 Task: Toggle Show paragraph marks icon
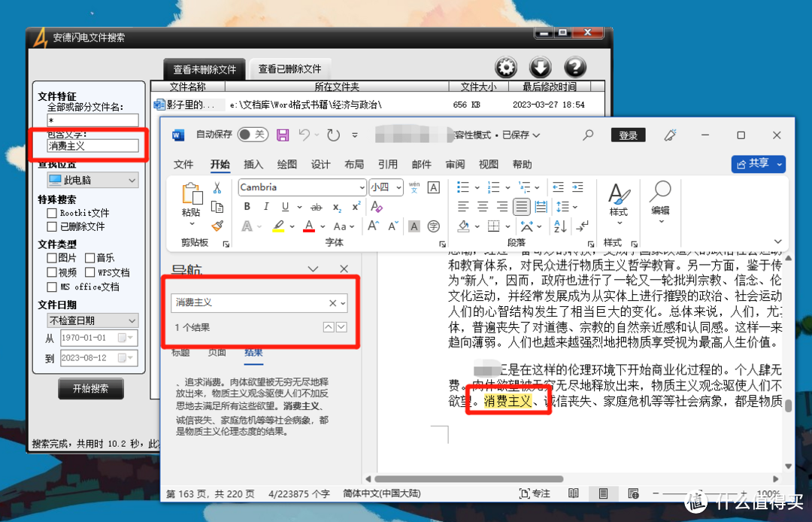click(583, 226)
